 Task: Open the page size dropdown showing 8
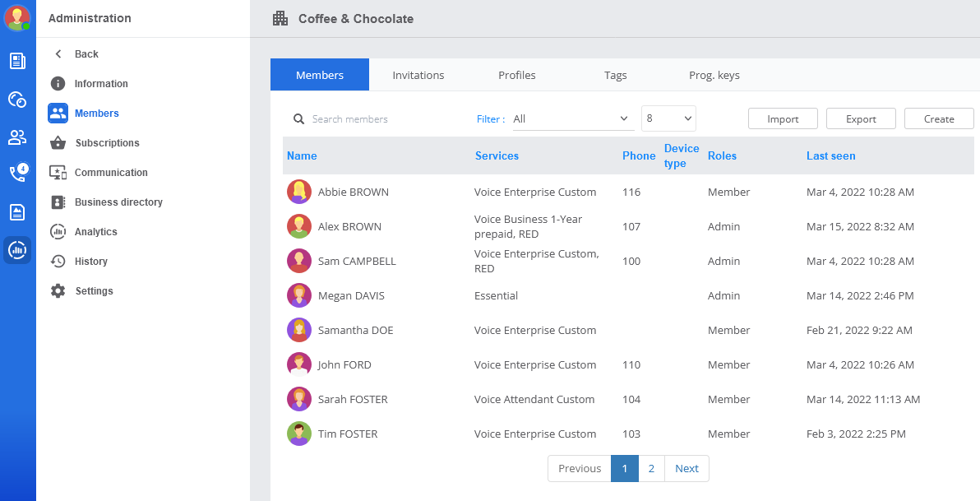coord(668,118)
